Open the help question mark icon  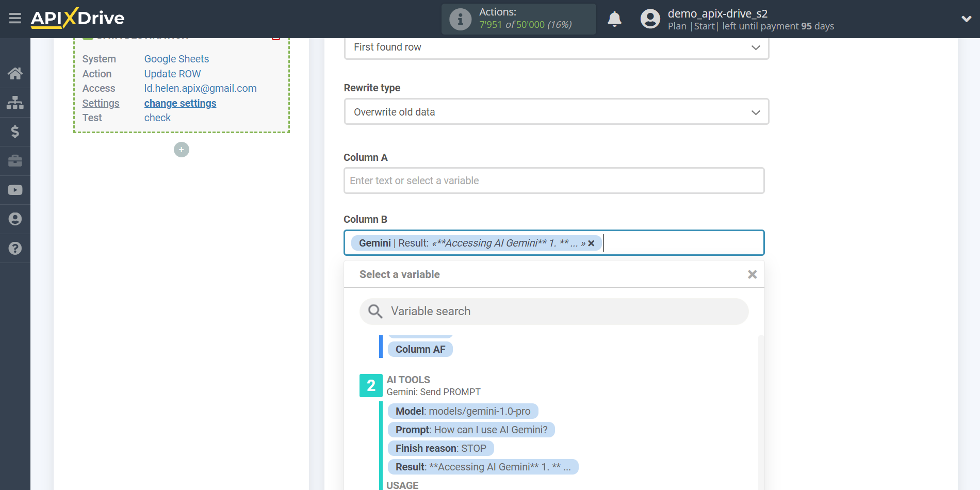pos(15,248)
